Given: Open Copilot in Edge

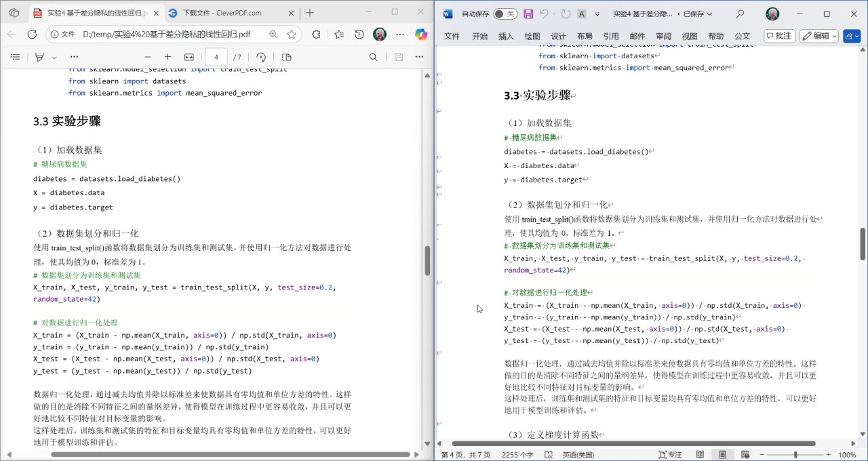Looking at the screenshot, I should click(421, 34).
